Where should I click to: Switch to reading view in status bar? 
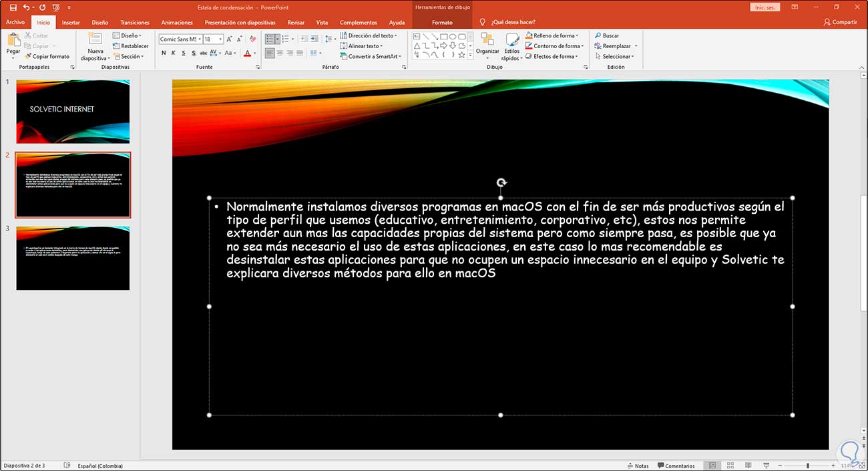(748, 466)
